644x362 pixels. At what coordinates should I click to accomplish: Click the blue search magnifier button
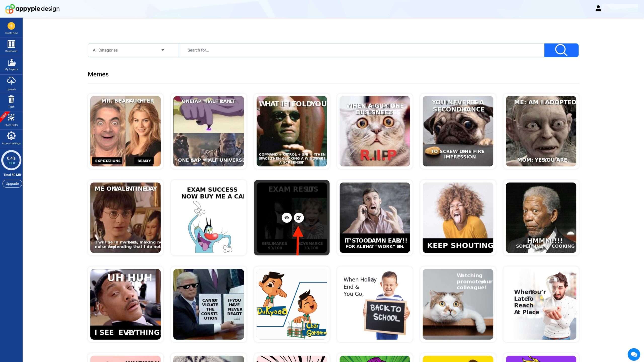click(x=561, y=50)
